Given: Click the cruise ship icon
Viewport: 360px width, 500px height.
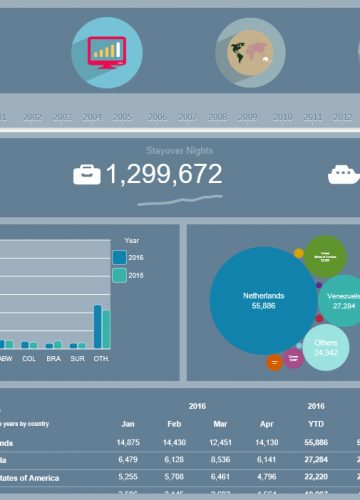Looking at the screenshot, I should click(344, 174).
